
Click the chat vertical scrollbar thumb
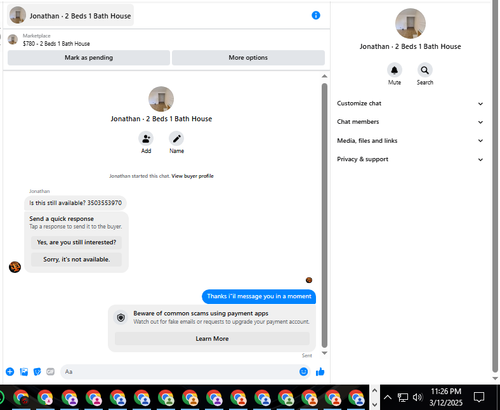click(324, 215)
